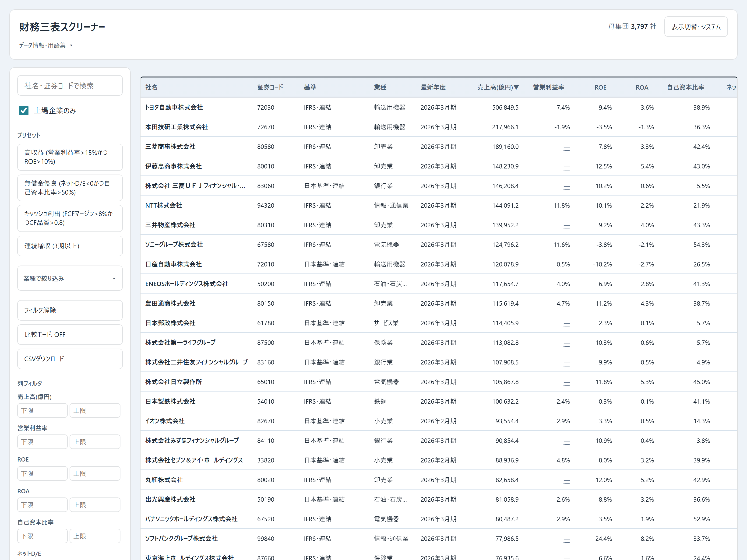Select the ソニーグループ株式会社 row name
The width and height of the screenshot is (747, 560).
tap(174, 244)
